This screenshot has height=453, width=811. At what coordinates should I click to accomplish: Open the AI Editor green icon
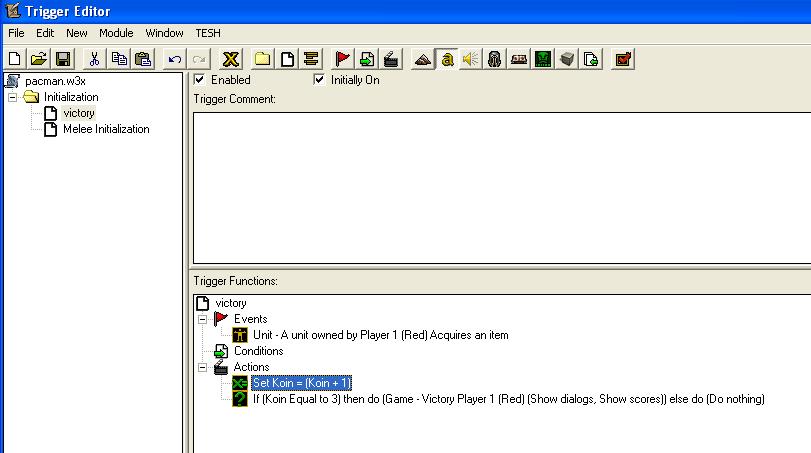(x=543, y=59)
